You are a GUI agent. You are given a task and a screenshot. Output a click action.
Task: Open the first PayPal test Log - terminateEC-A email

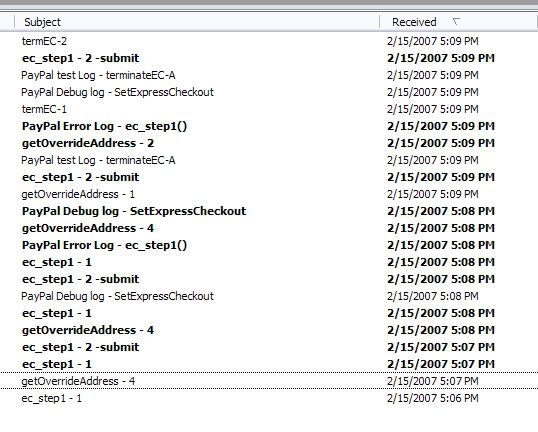269,75
